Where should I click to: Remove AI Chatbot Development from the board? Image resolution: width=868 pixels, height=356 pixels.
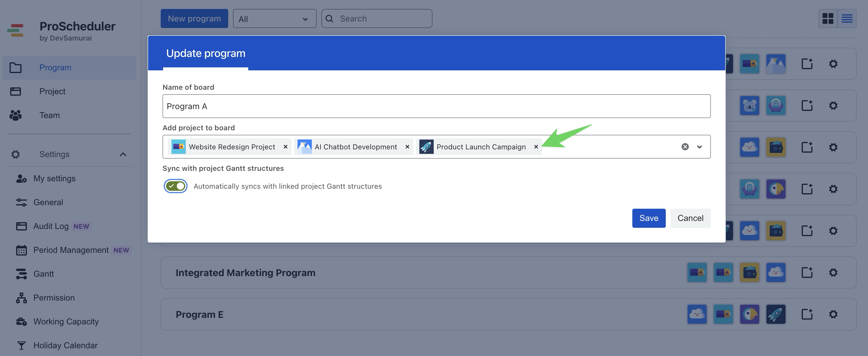[407, 147]
